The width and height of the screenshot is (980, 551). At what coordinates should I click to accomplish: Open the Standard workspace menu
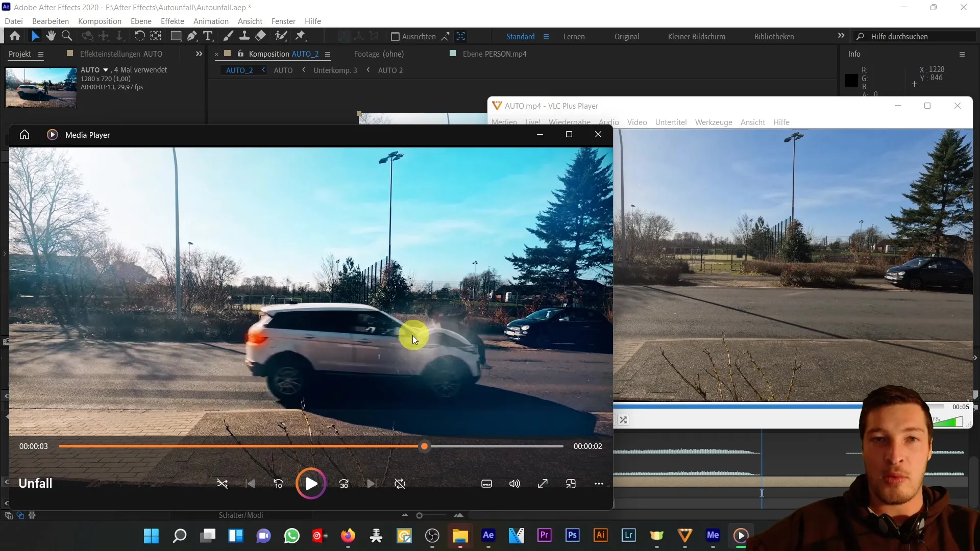coord(546,37)
